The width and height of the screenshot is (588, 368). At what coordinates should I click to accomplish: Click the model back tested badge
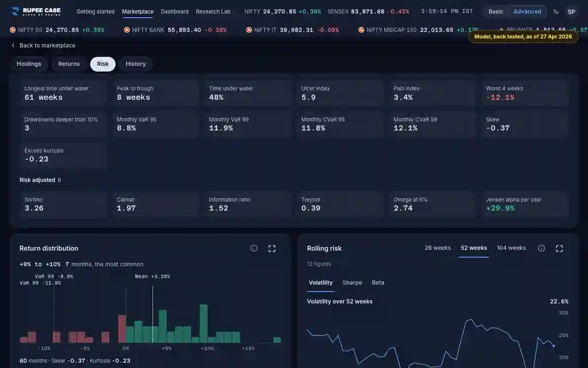523,36
